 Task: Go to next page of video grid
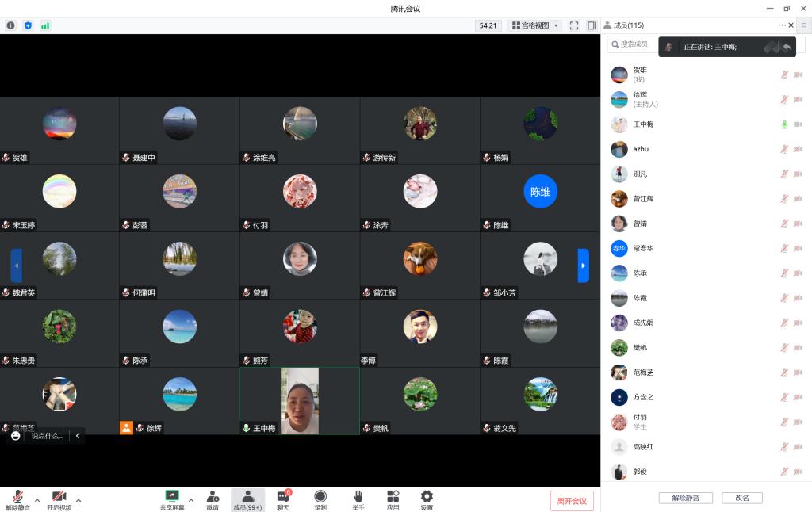[x=584, y=266]
